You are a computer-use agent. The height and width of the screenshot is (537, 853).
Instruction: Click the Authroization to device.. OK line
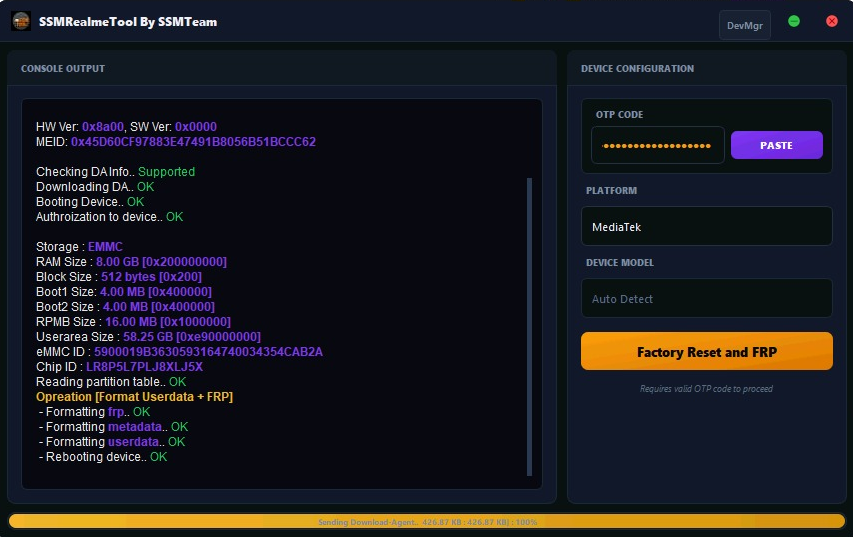(109, 217)
